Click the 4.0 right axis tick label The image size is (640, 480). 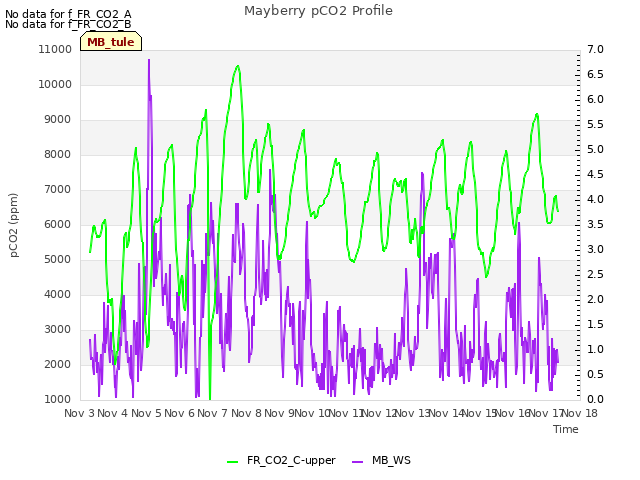tap(595, 200)
